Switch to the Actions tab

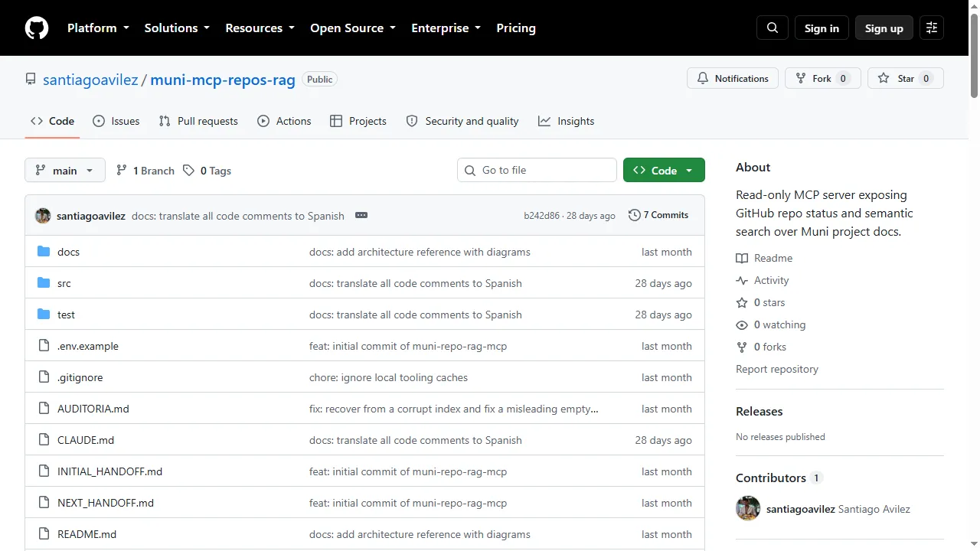(x=284, y=121)
